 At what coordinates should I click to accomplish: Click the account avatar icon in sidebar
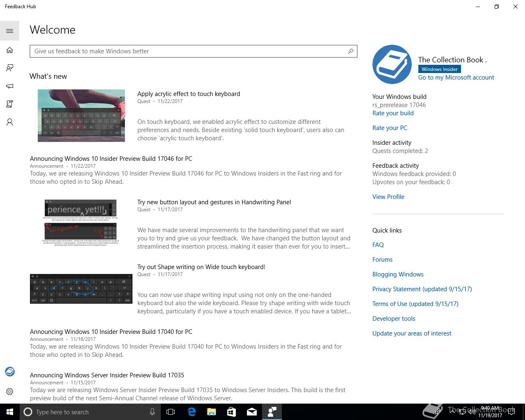[10, 372]
